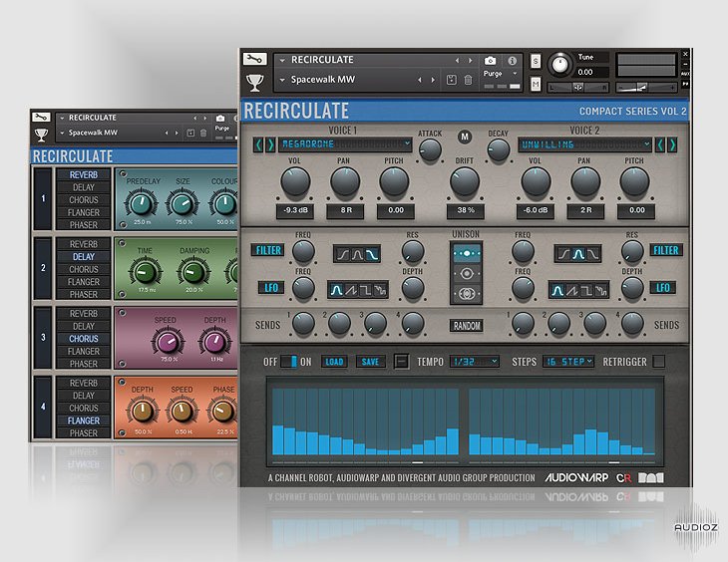This screenshot has height=562, width=728.
Task: Expand Spacewalk MW preset menu in back window
Action: click(62, 133)
